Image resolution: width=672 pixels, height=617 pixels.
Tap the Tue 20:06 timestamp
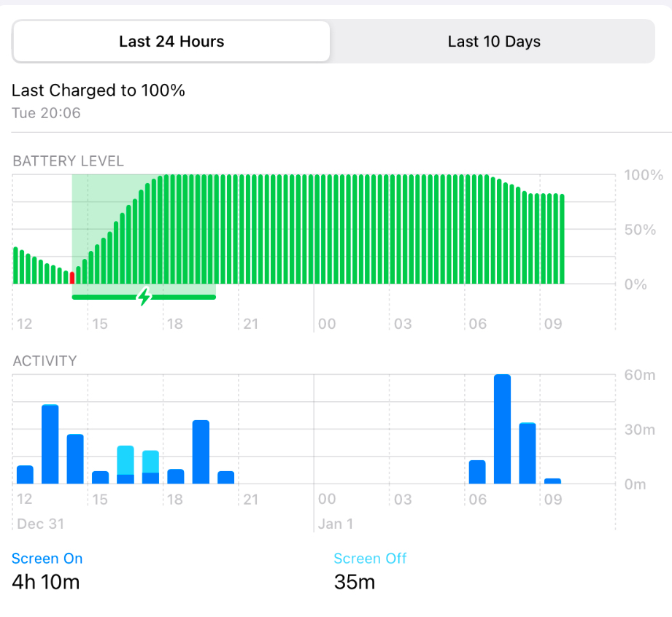pyautogui.click(x=46, y=113)
